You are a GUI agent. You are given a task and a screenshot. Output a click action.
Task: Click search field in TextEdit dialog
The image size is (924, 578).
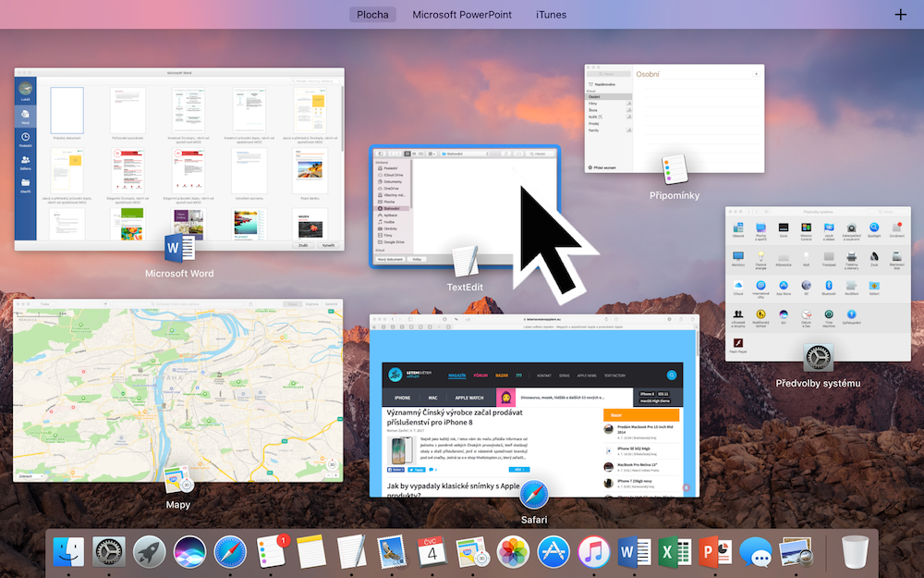541,154
